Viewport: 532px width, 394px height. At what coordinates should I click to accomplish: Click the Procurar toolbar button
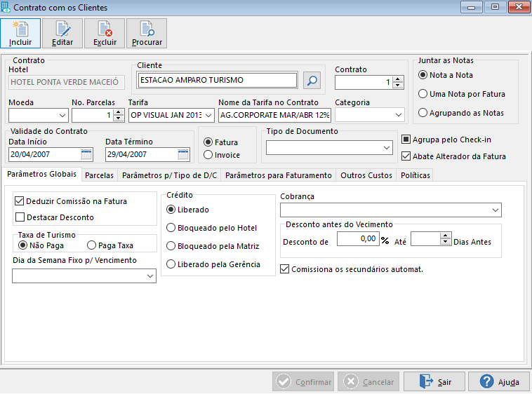tap(147, 33)
